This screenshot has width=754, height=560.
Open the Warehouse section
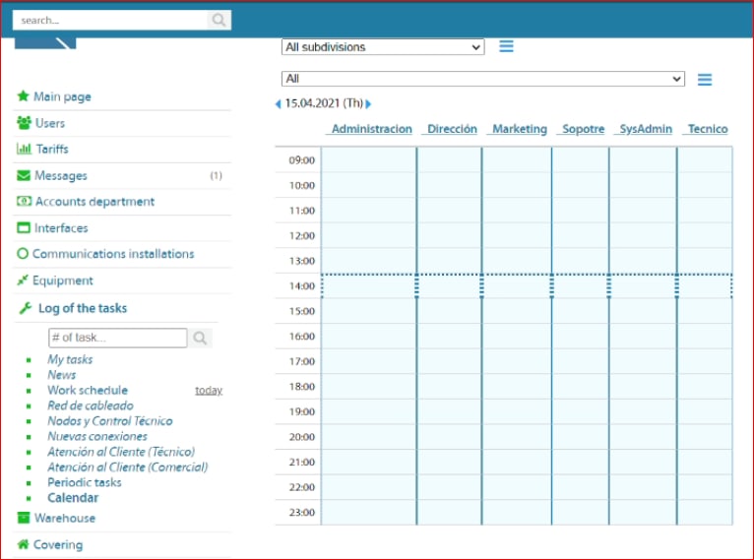[65, 519]
